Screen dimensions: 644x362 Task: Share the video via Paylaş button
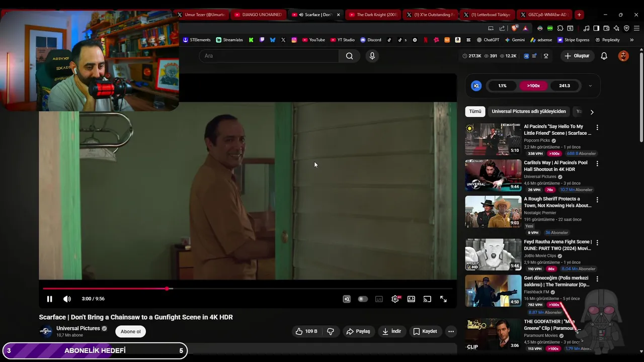click(358, 331)
